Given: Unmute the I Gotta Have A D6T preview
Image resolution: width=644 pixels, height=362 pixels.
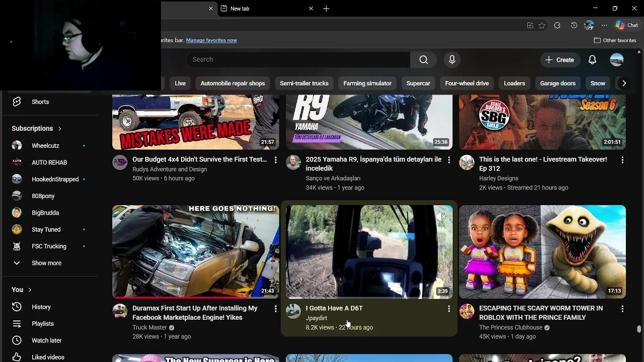Looking at the screenshot, I should 440,217.
